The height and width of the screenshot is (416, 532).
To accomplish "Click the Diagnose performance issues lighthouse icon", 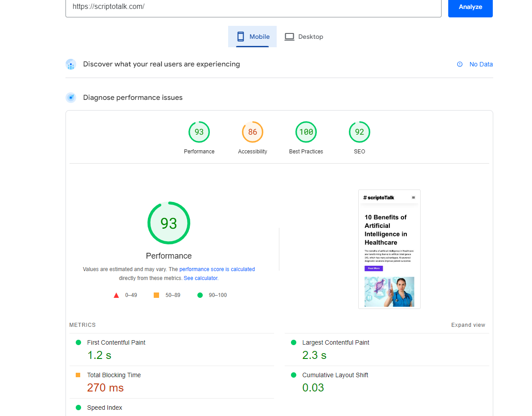I will click(71, 97).
